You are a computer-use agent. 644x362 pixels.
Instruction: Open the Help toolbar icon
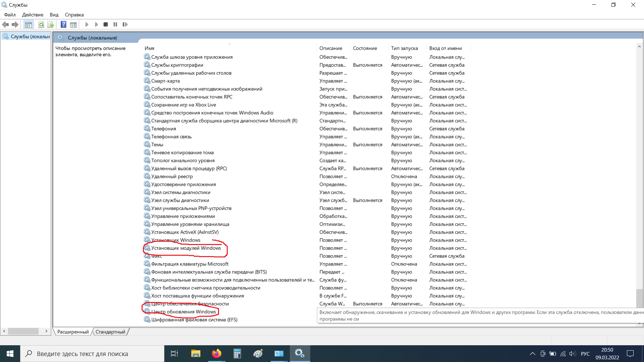63,24
